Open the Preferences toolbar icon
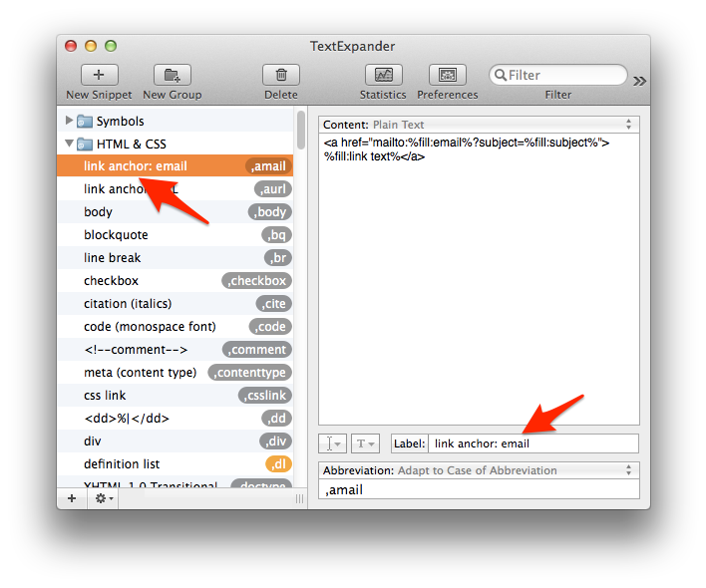This screenshot has height=588, width=706. click(448, 75)
